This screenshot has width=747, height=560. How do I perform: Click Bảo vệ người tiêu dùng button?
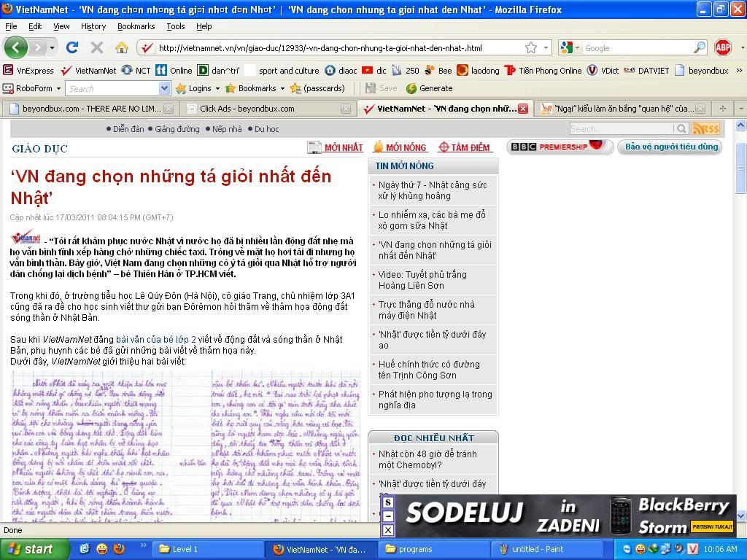[x=671, y=147]
